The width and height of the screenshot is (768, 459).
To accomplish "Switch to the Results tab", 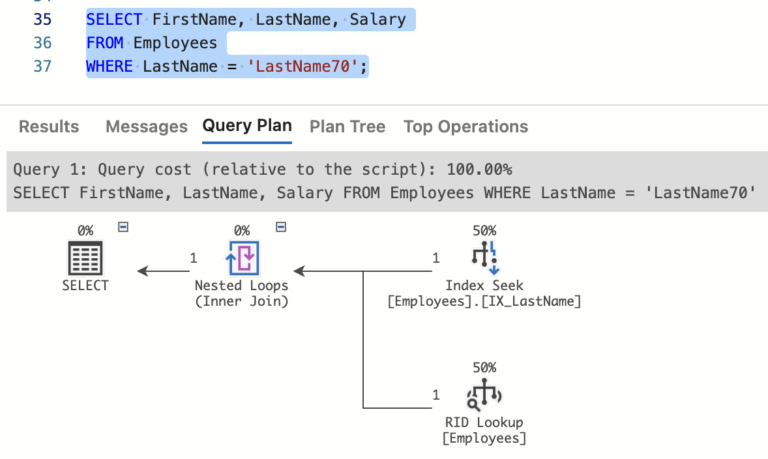I will pyautogui.click(x=48, y=126).
